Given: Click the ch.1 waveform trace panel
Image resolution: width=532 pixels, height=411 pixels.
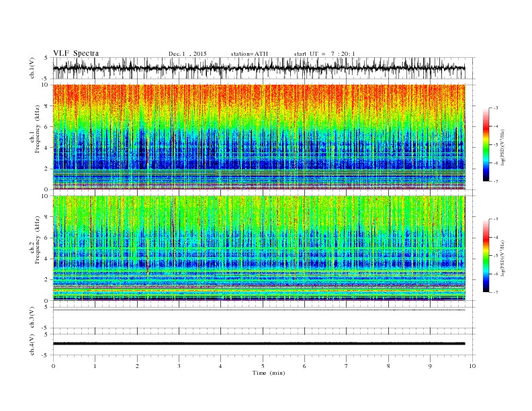Looking at the screenshot, I should (264, 68).
